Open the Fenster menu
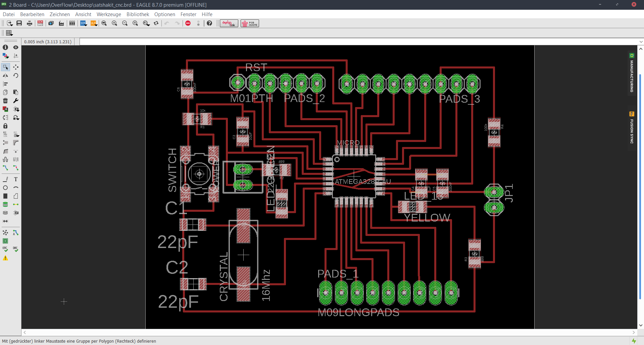The image size is (644, 345). pos(188,14)
